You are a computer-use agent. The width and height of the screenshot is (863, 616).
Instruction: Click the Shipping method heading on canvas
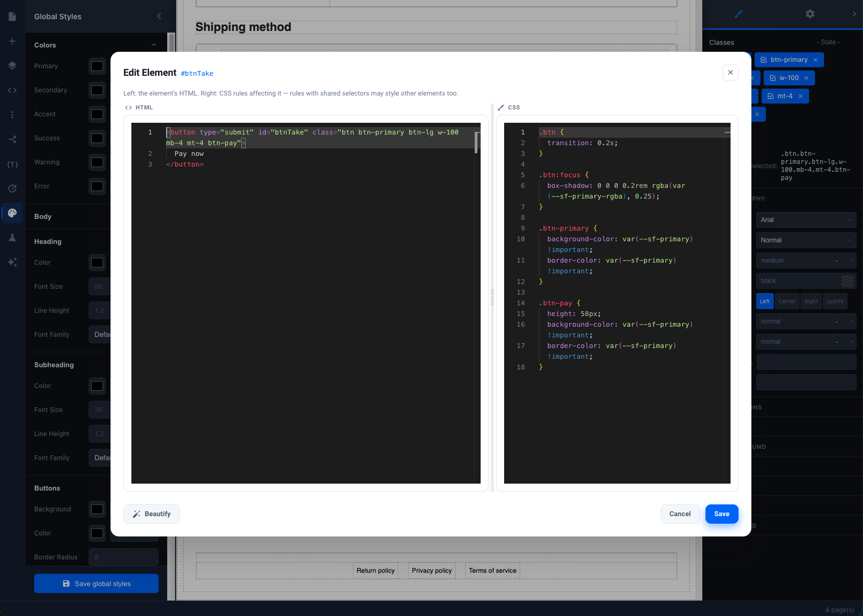[x=243, y=27]
